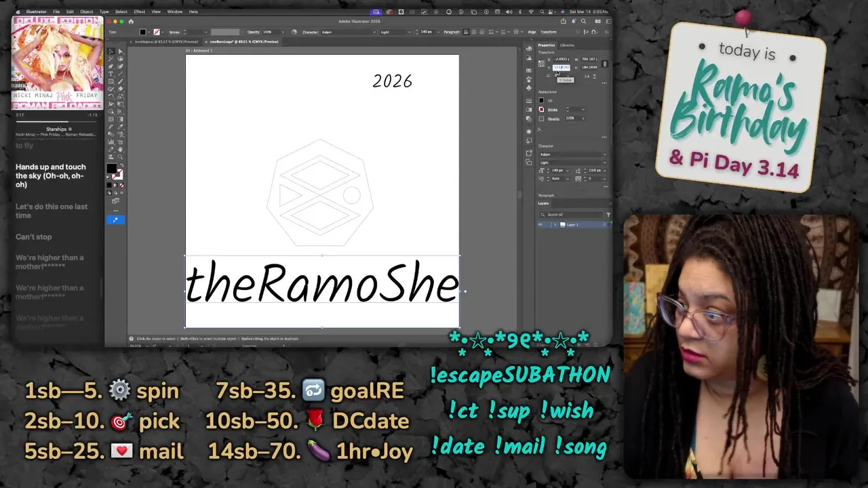Toggle left paragraph alignment in control bar
Viewport: 868px width, 488px height.
466,32
